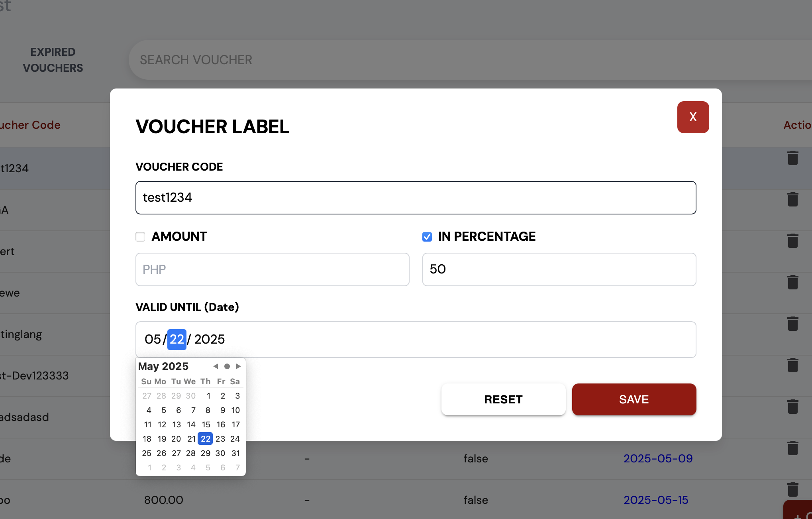The width and height of the screenshot is (812, 519).
Task: Click trash icon in the ert row
Action: coord(792,241)
